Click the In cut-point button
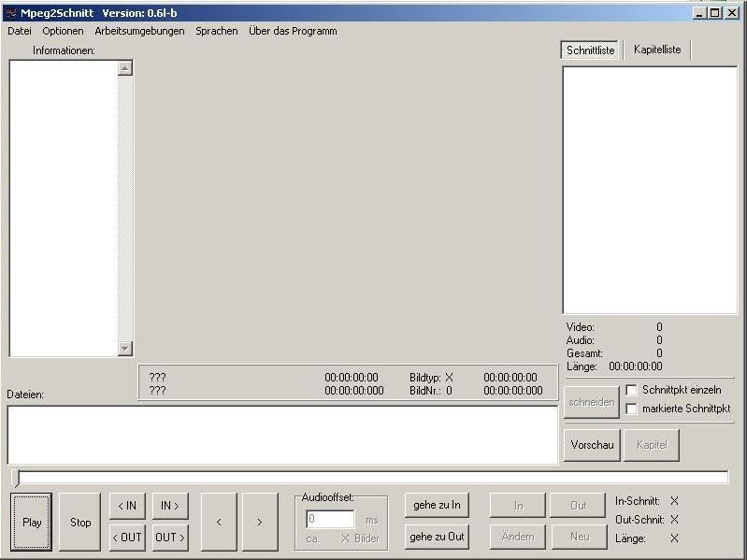This screenshot has width=747, height=560. pyautogui.click(x=518, y=505)
